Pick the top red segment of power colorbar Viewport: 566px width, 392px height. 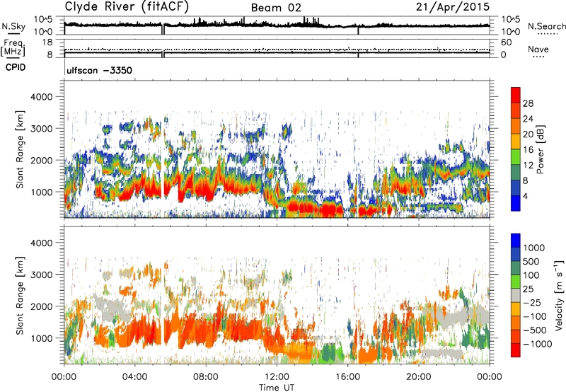(516, 95)
